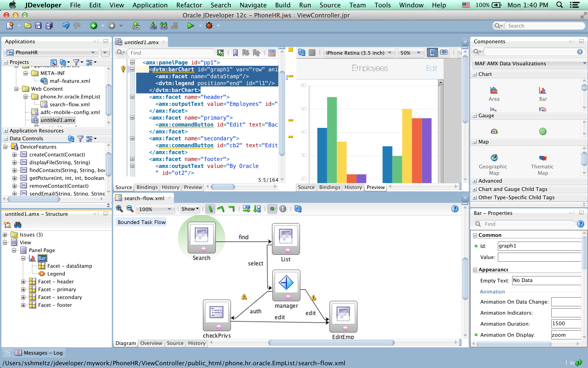Select the untitled1.amx editor tab

[141, 42]
